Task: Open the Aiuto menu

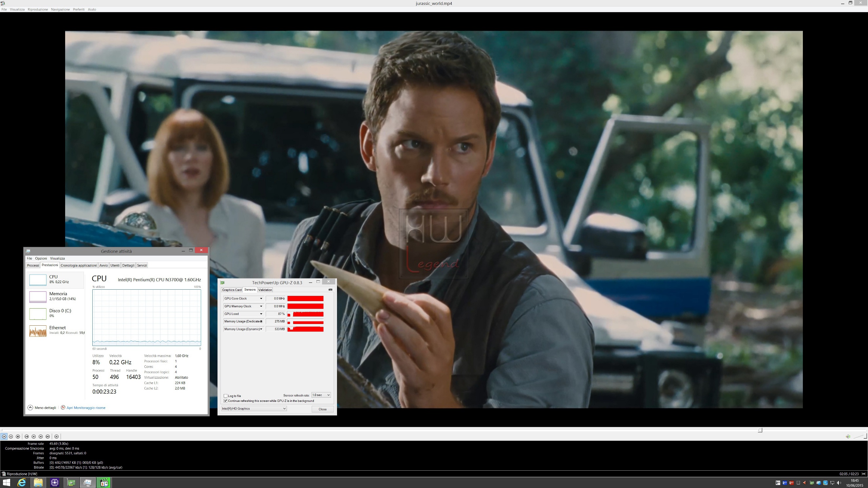Action: click(x=92, y=9)
